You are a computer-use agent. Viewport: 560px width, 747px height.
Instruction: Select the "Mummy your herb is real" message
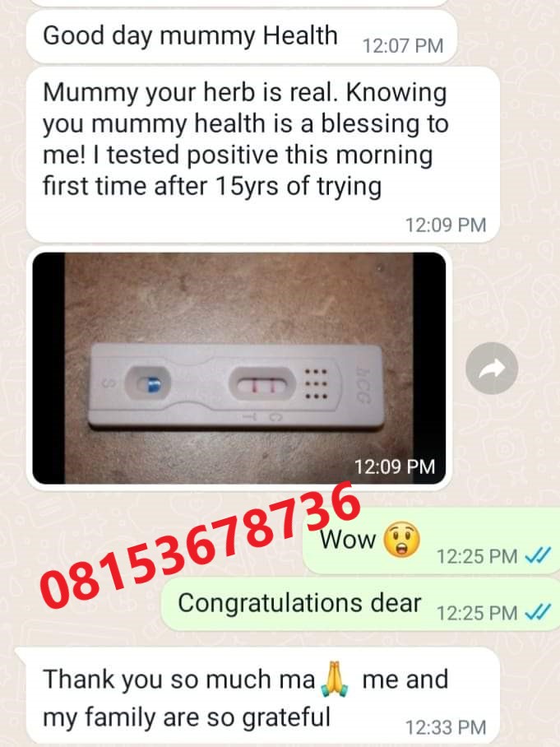click(x=262, y=155)
